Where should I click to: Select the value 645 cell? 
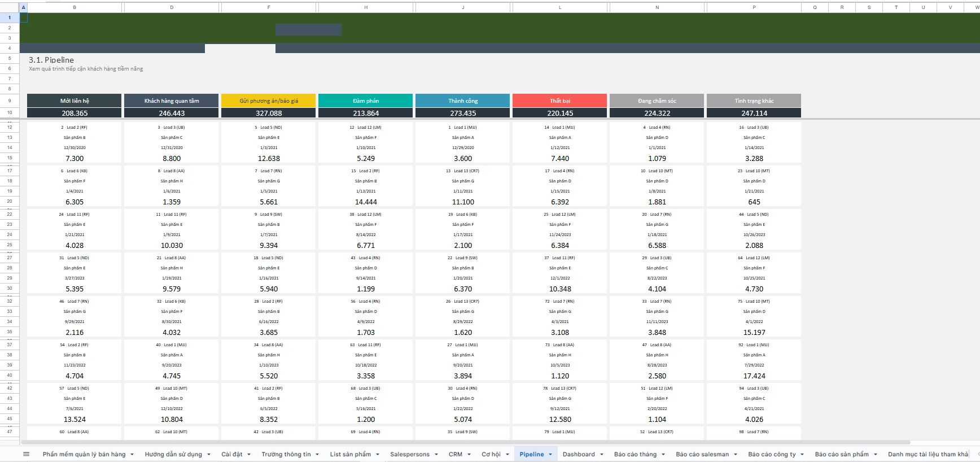click(x=754, y=202)
